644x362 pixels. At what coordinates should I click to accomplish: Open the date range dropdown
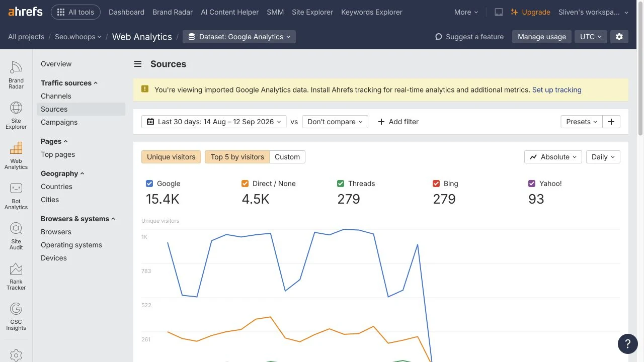coord(214,122)
